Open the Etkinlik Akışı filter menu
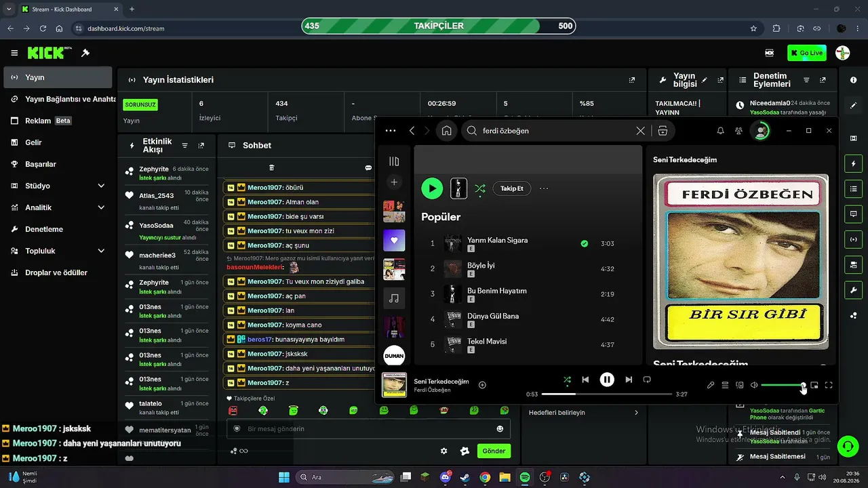Screen dimensions: 868x488 tap(185, 146)
